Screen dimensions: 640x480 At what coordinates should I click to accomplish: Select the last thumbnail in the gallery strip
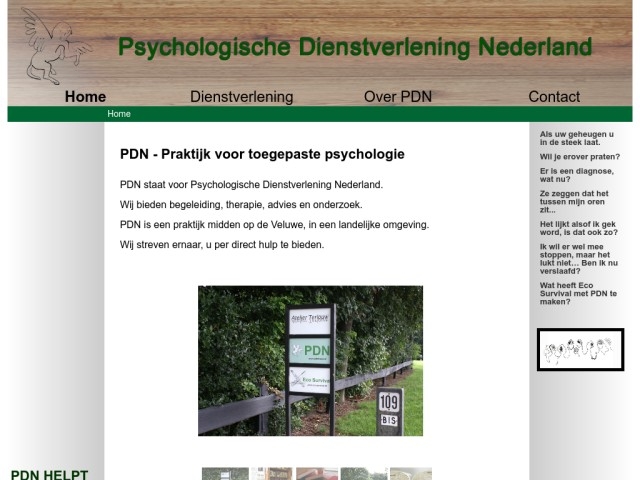coord(410,474)
